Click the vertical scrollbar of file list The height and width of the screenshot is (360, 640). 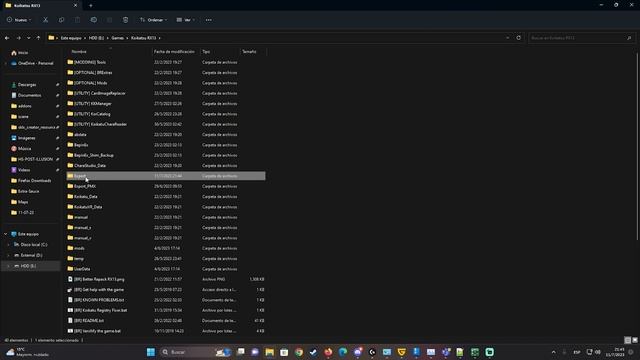pos(637,147)
